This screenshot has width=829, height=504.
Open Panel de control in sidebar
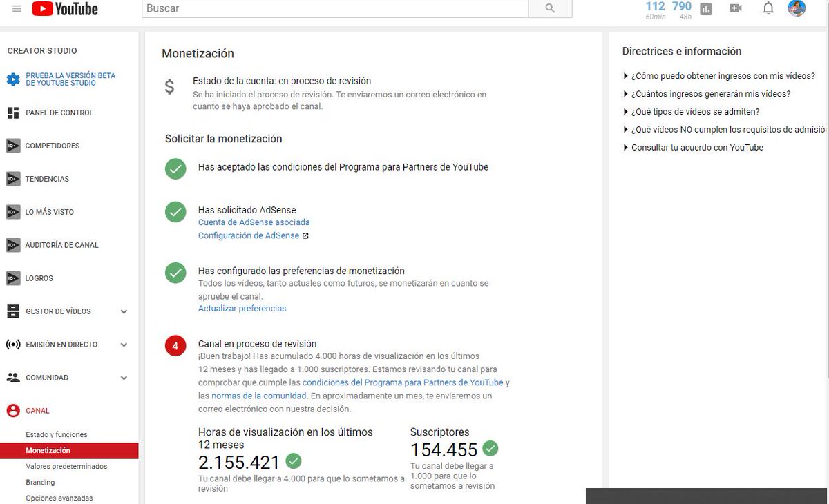coord(59,113)
